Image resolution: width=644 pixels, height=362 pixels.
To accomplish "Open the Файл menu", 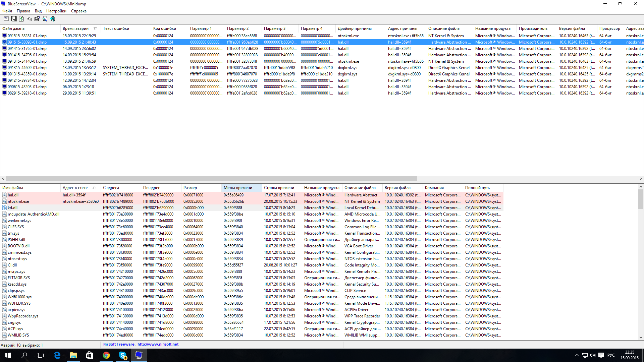I will click(7, 11).
